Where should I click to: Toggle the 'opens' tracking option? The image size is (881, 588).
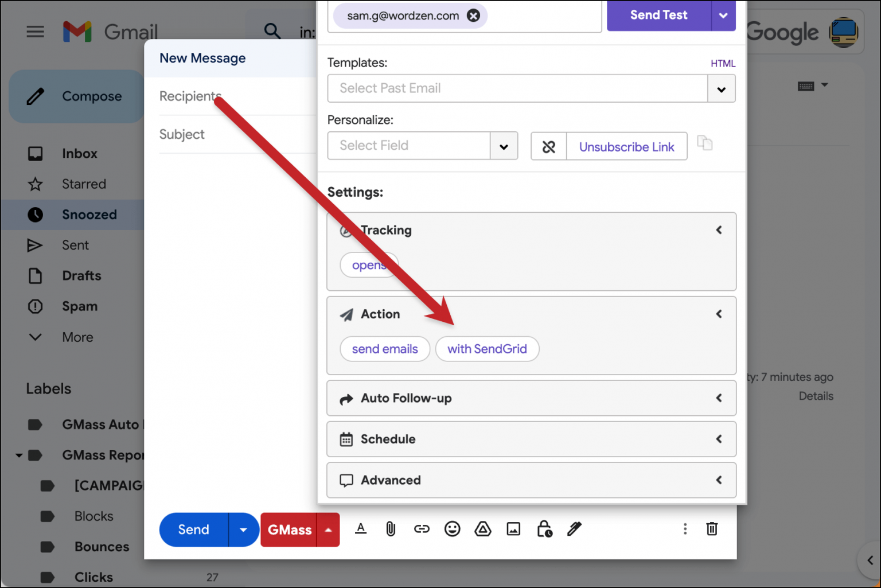369,264
